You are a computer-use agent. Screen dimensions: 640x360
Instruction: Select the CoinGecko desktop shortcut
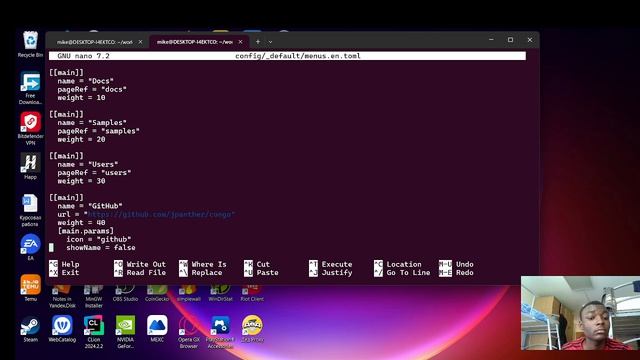[157, 294]
